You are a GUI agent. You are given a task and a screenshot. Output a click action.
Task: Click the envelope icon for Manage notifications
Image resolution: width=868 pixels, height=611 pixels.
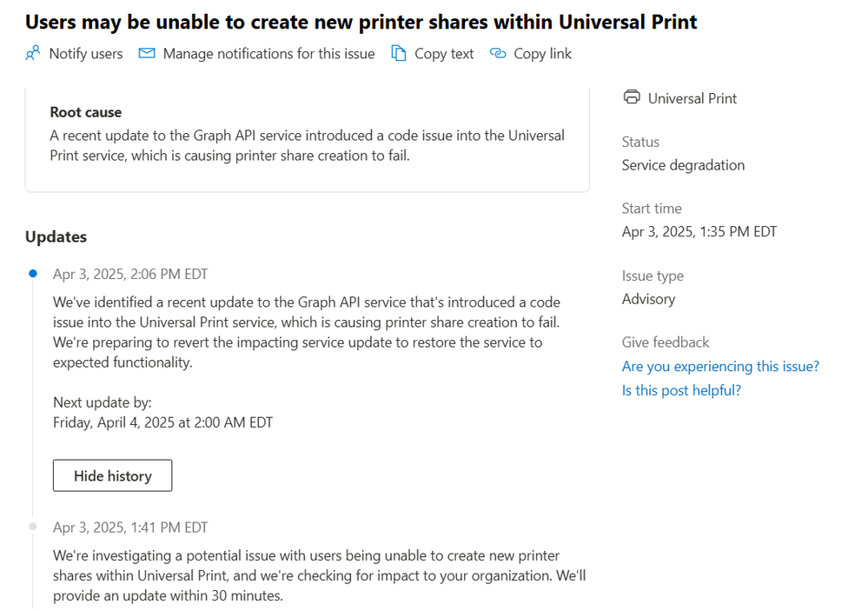(147, 54)
